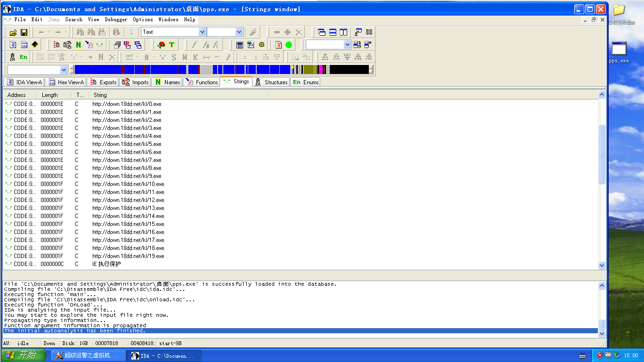The height and width of the screenshot is (362, 644).
Task: Click the strings list scroll down arrow
Action: (602, 265)
